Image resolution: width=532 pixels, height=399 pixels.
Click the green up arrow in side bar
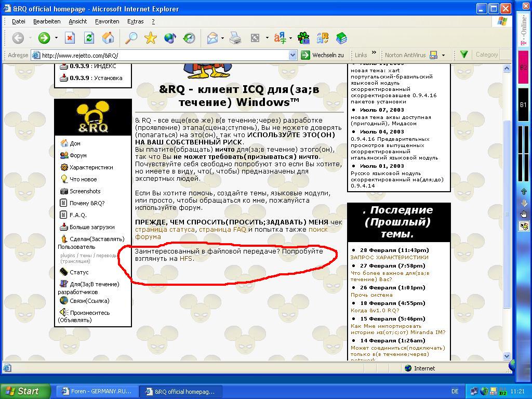[x=524, y=192]
